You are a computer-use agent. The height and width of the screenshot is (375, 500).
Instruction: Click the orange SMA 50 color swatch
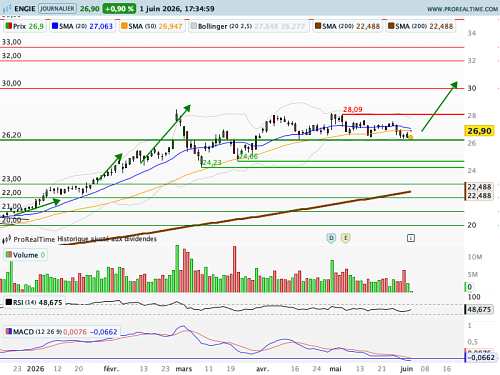tap(124, 26)
